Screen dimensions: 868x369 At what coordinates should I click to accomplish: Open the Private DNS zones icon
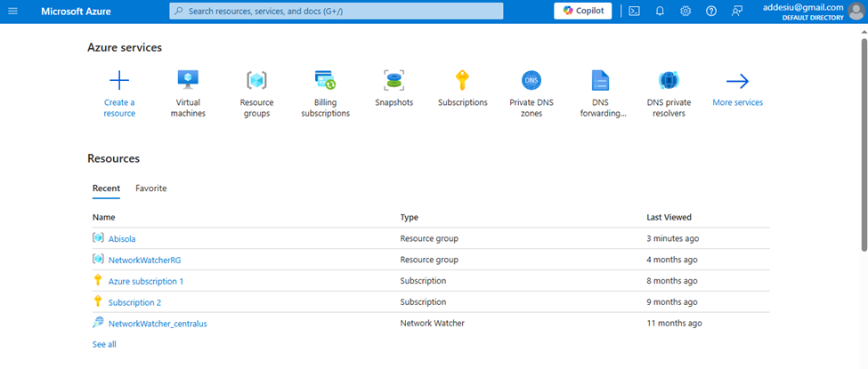coord(531,80)
